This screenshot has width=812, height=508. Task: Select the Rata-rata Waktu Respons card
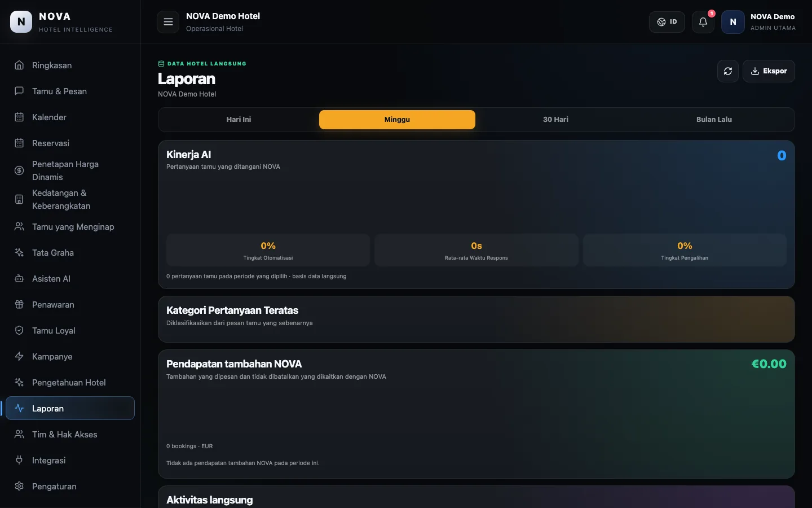(476, 250)
